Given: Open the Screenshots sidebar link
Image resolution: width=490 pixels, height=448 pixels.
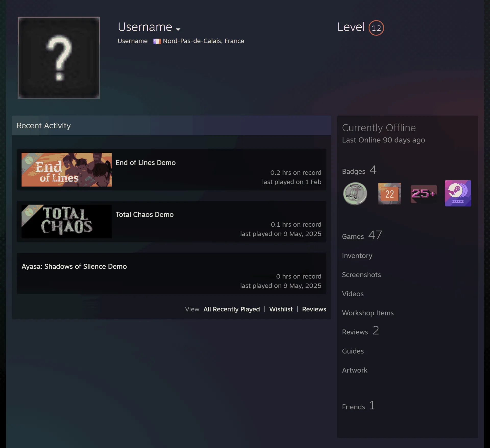Looking at the screenshot, I should pos(361,275).
